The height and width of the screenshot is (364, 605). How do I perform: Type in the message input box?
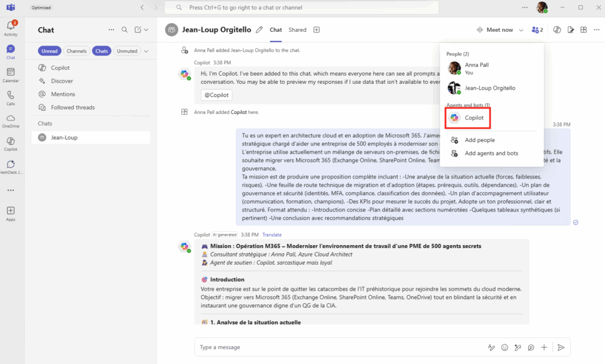337,347
